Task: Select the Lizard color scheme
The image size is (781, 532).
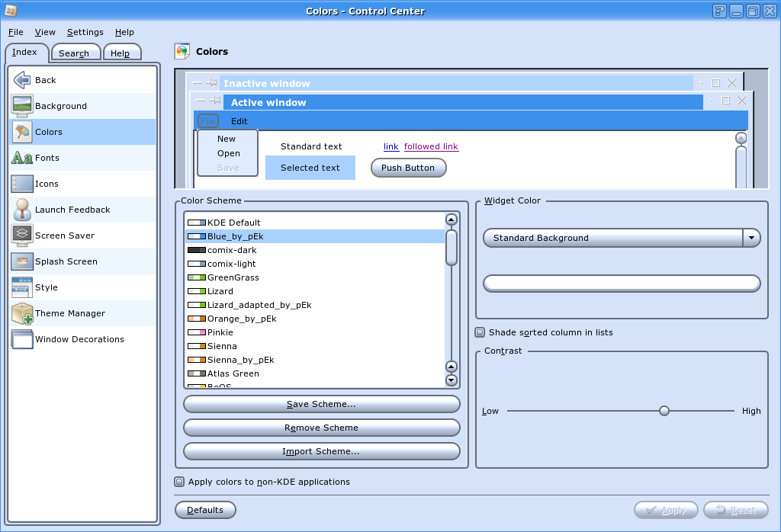Action: [x=315, y=291]
